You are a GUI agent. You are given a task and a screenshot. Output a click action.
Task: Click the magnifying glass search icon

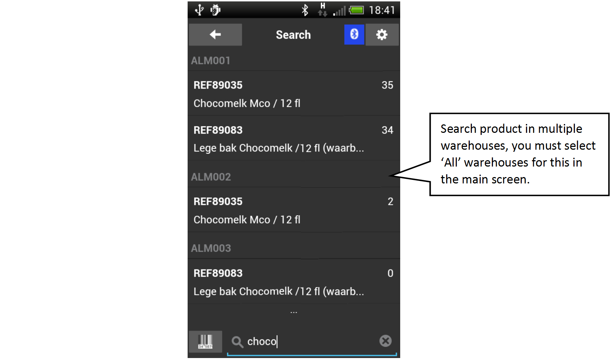(238, 342)
